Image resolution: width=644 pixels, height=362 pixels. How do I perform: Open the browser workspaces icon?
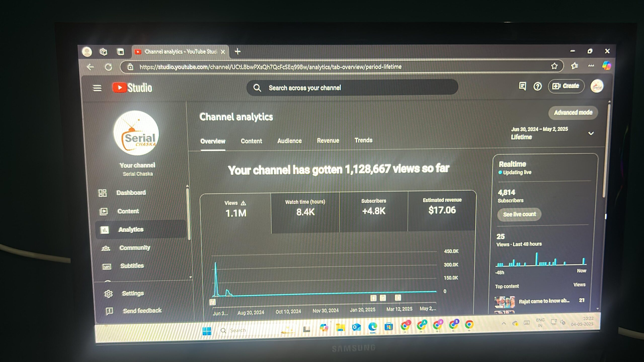pos(103,52)
